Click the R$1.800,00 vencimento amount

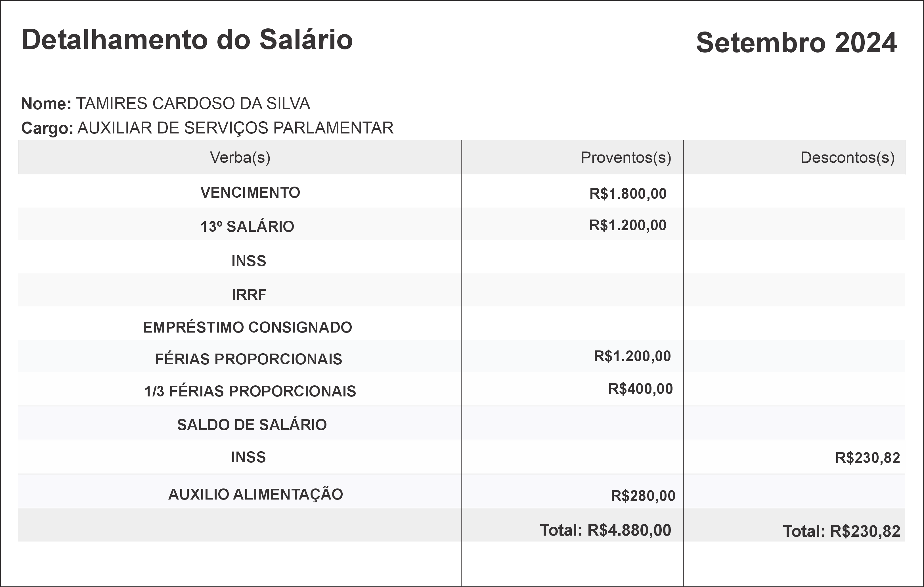(x=628, y=193)
